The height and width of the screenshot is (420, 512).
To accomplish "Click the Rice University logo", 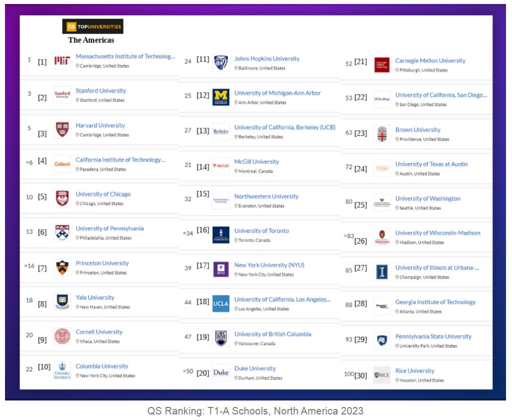I will click(382, 375).
